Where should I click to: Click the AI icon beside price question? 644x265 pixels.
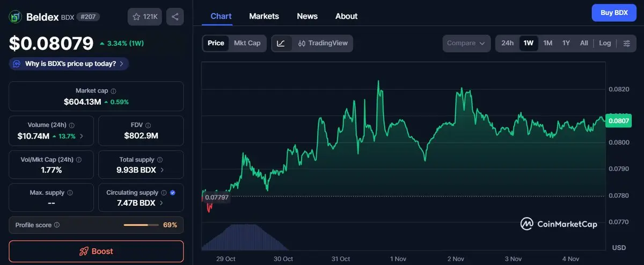[17, 63]
